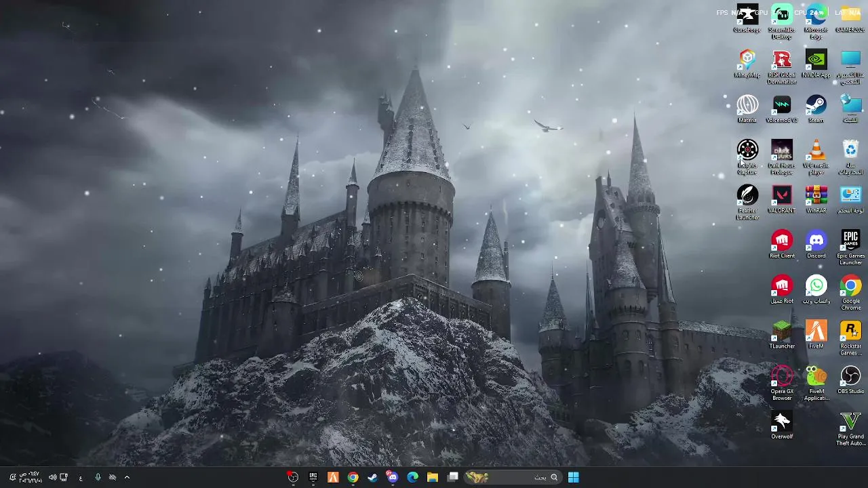Image resolution: width=868 pixels, height=488 pixels.
Task: Open the Discord desktop shortcut
Action: [816, 245]
